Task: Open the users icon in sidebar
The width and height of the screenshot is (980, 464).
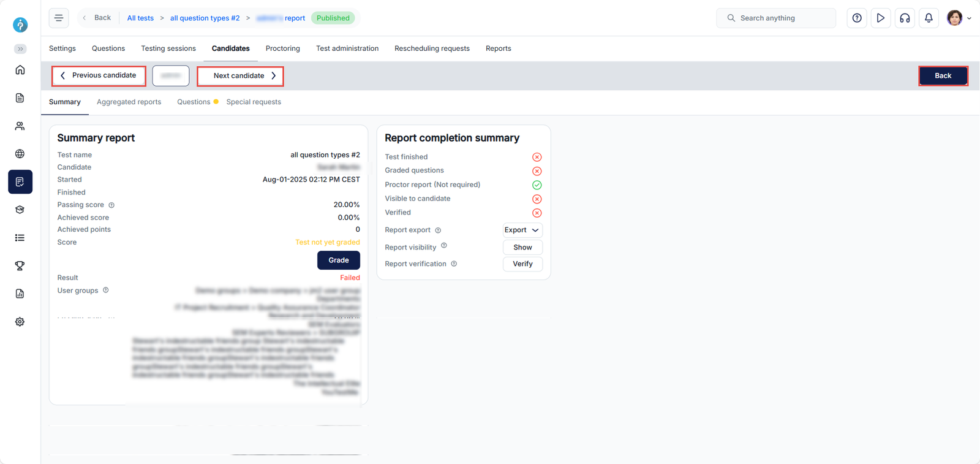Action: 20,126
